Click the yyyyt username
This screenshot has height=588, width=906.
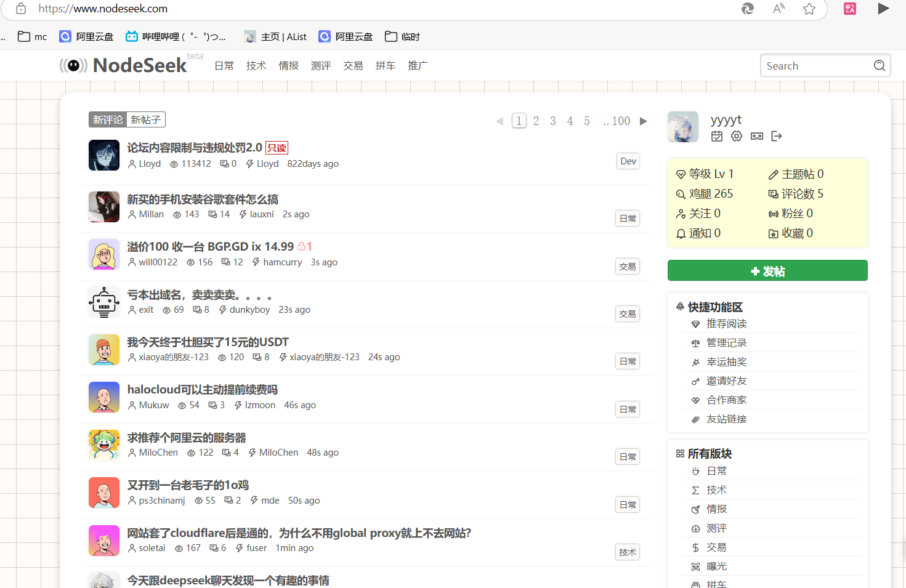coord(726,119)
